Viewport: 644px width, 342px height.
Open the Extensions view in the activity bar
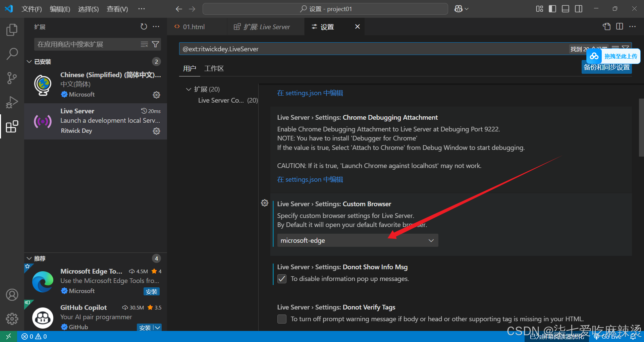point(12,127)
